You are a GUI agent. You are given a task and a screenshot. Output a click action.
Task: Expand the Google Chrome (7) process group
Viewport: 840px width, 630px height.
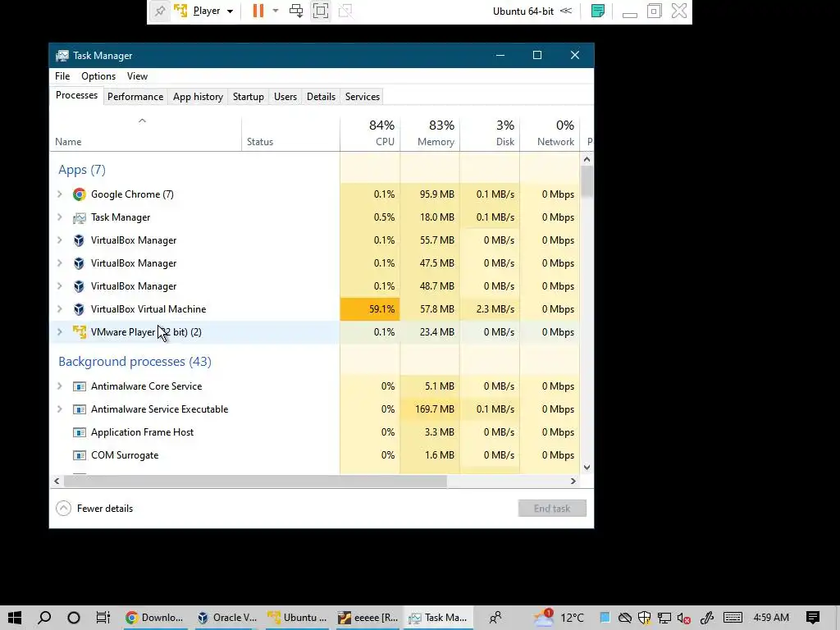59,194
